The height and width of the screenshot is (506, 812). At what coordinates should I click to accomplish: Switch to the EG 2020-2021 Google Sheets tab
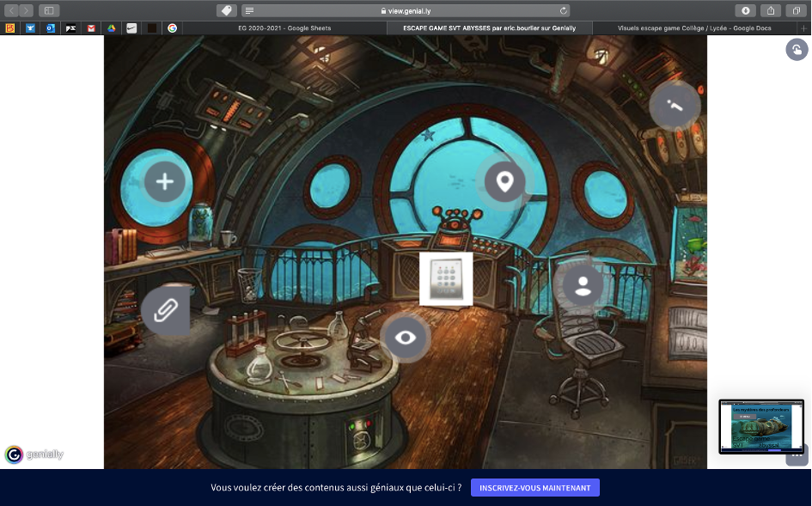[x=284, y=28]
